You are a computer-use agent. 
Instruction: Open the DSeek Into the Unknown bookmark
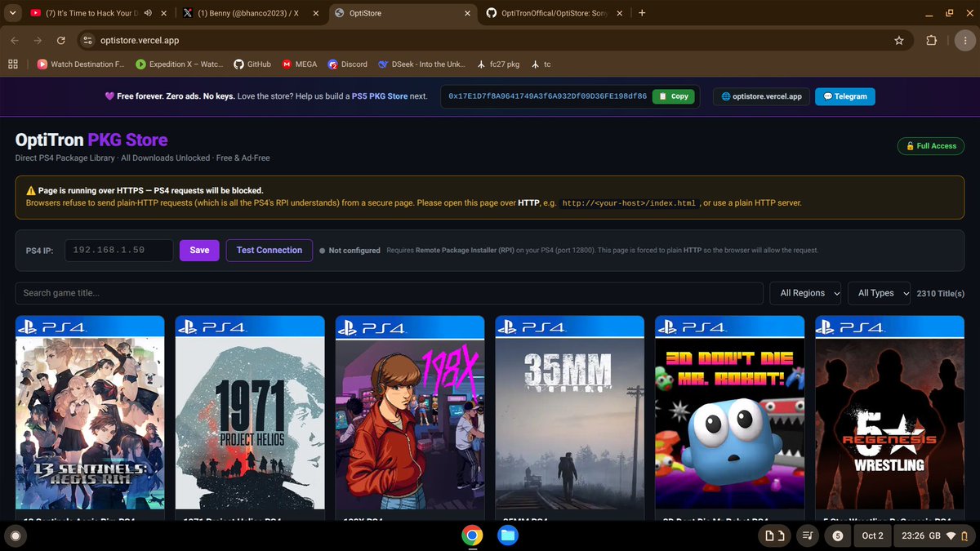421,64
